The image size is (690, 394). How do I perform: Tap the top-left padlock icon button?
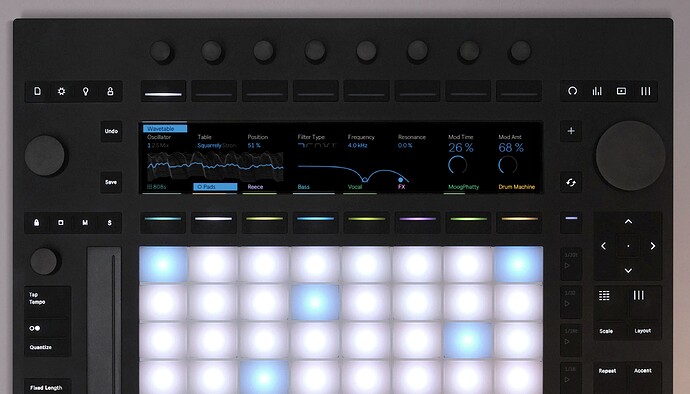[x=110, y=91]
